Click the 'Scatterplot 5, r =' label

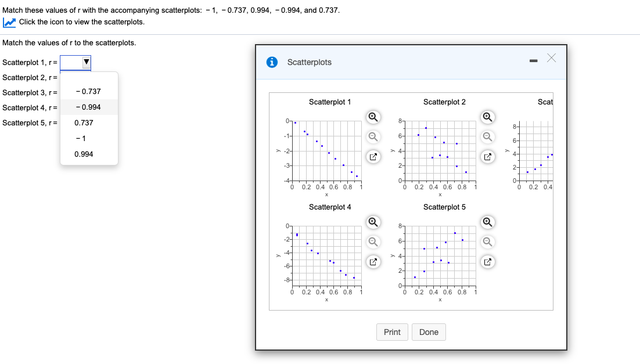point(30,123)
